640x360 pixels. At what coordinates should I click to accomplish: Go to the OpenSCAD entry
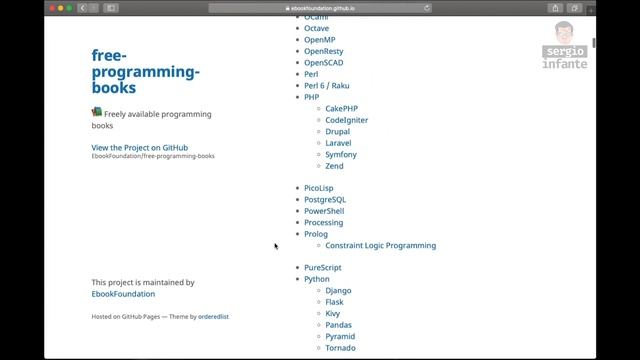coord(324,63)
